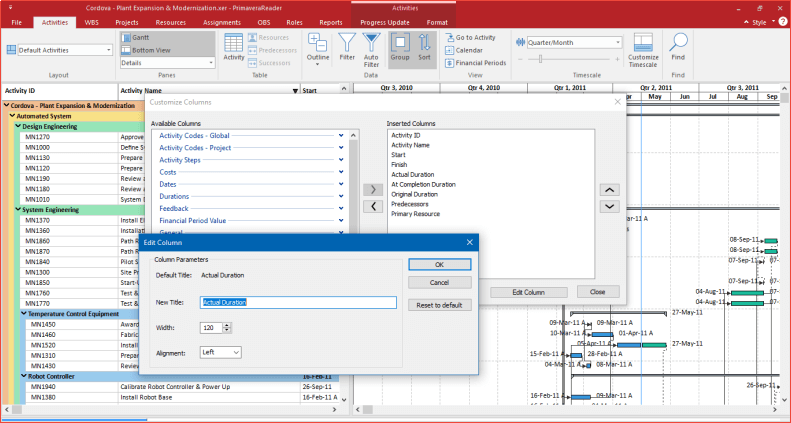Click the Activity Name column header
The height and width of the screenshot is (423, 791).
[x=209, y=91]
